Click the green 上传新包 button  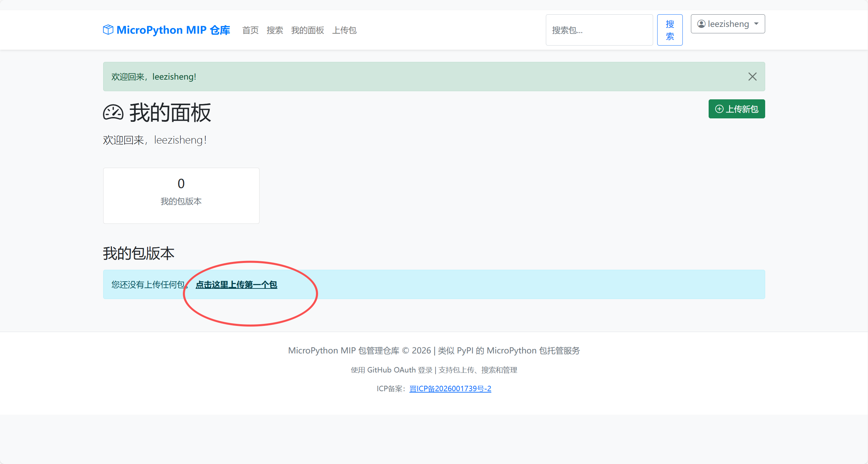click(x=737, y=109)
